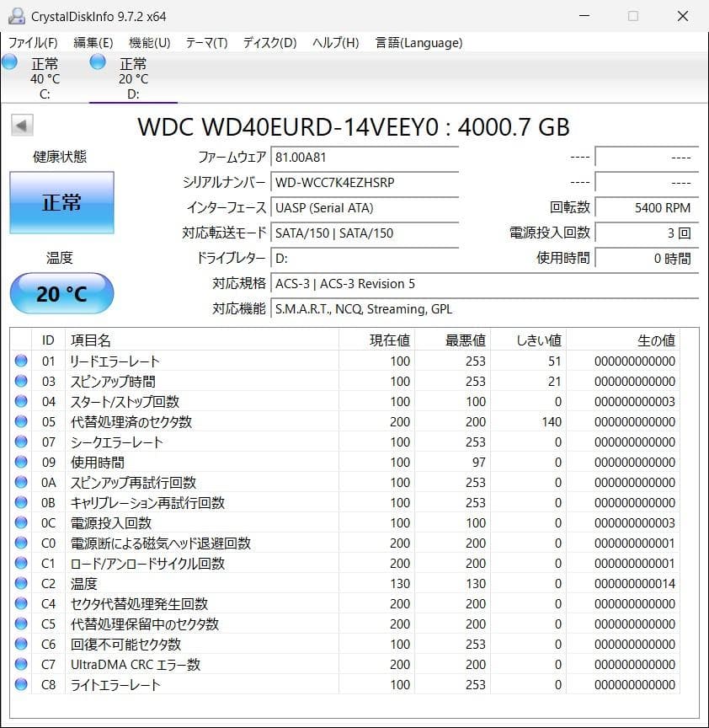Open the テーマ menu
This screenshot has height=728, width=709.
(207, 42)
